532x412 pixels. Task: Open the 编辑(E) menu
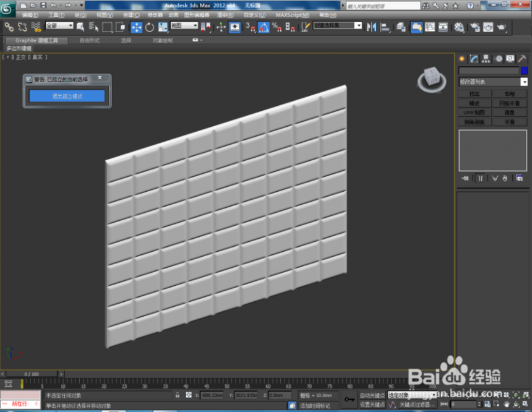pos(30,15)
